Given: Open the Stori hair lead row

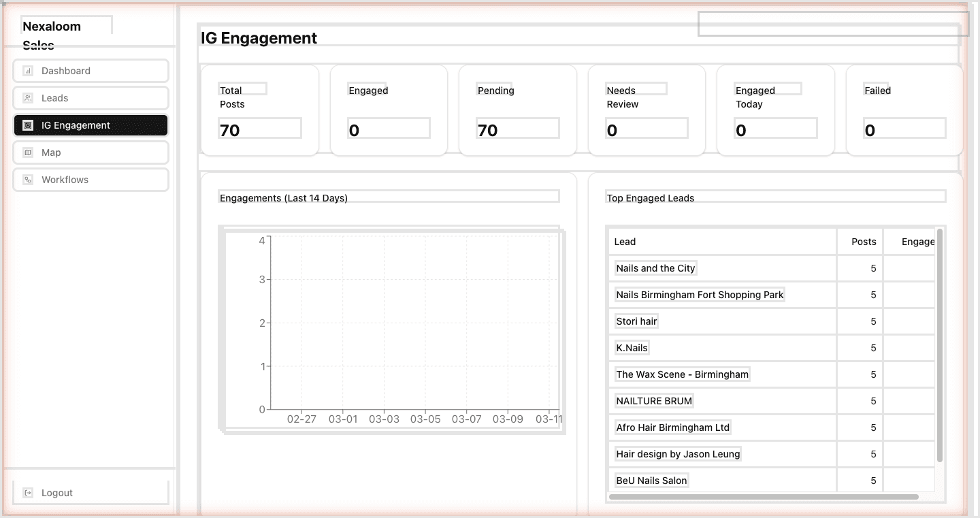Looking at the screenshot, I should [x=636, y=321].
